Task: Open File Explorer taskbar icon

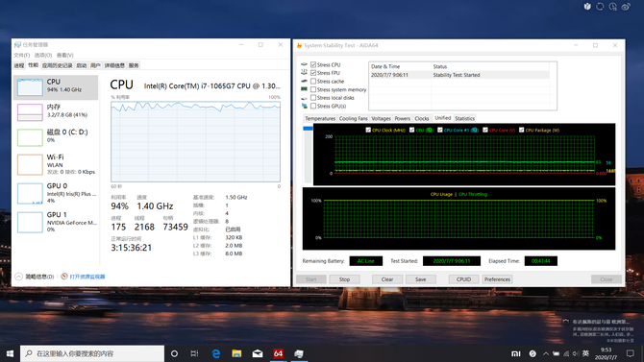Action: pyautogui.click(x=236, y=353)
